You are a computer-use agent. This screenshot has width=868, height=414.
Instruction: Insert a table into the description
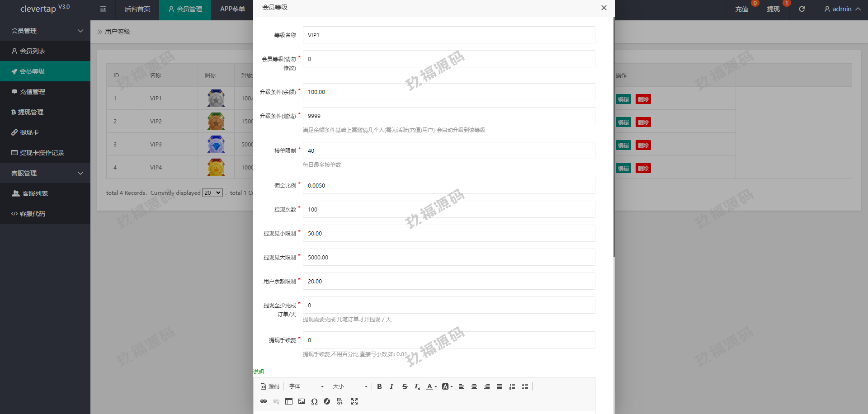[x=289, y=401]
